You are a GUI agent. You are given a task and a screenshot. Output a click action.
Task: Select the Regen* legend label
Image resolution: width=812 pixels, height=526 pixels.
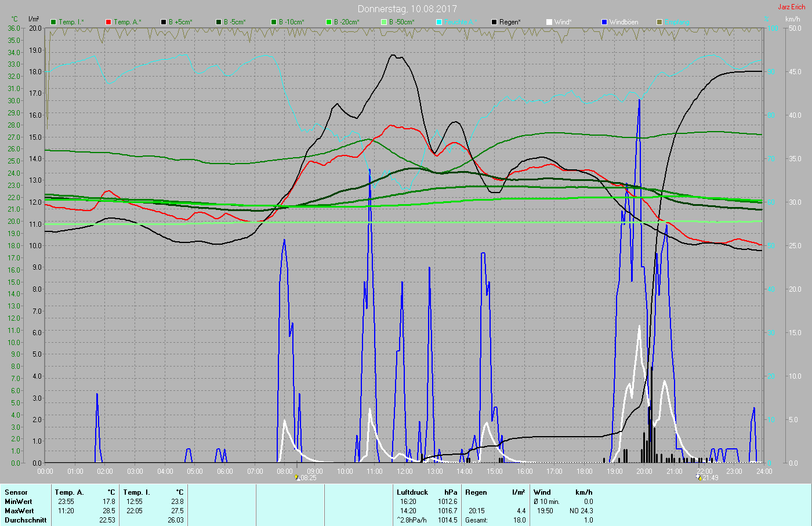510,22
